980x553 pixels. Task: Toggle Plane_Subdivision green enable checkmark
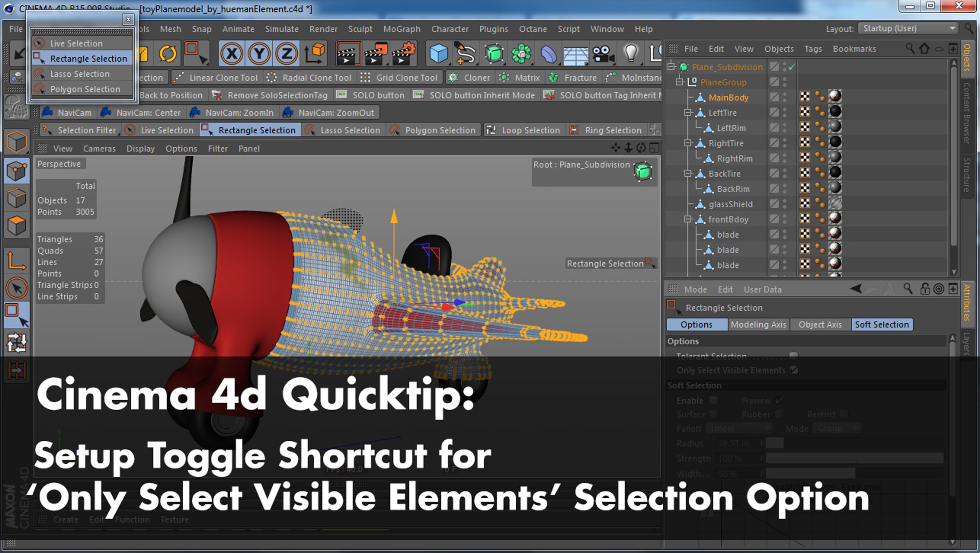(x=792, y=67)
